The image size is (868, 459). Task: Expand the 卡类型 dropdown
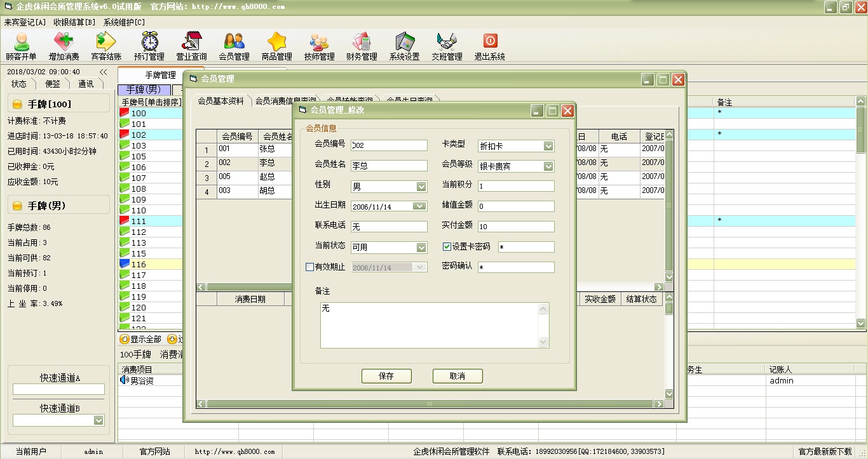coord(548,146)
